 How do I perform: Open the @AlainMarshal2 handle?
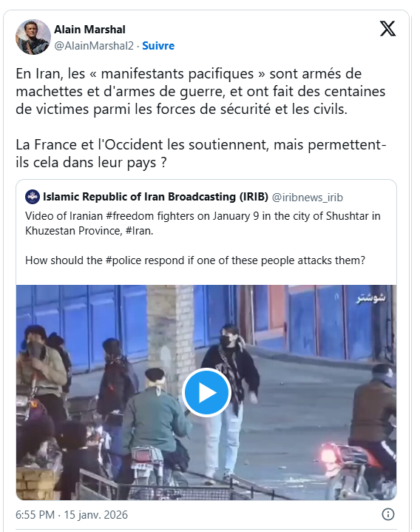[x=94, y=46]
